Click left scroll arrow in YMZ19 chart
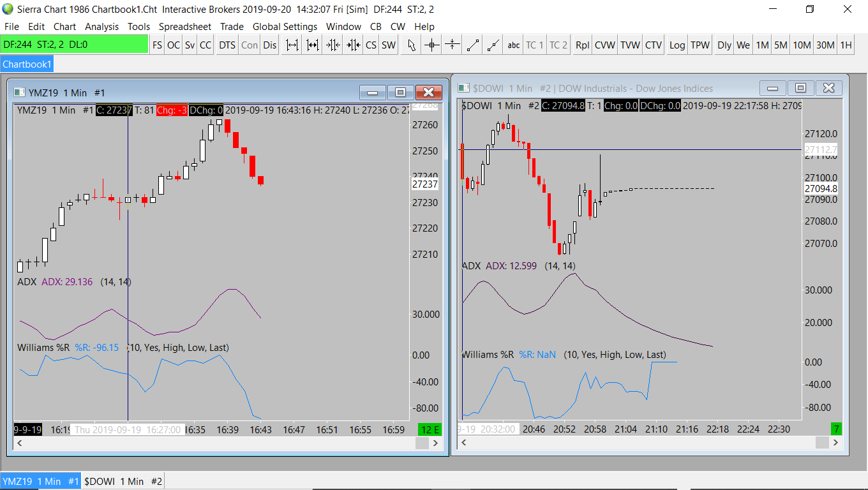Viewport: 868px width, 490px height. click(x=19, y=443)
